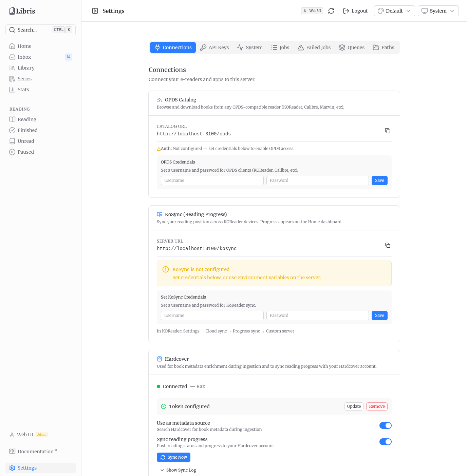The height and width of the screenshot is (476, 467).
Task: Focus the OPDS Username field
Action: click(x=212, y=180)
